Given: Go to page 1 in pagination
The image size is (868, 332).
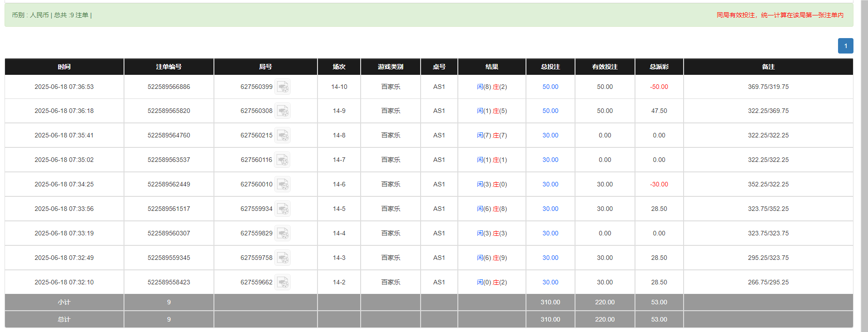Looking at the screenshot, I should [845, 46].
